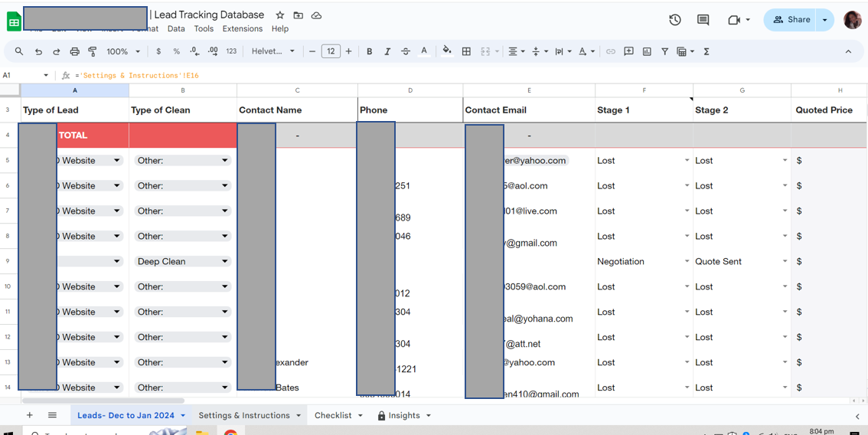Open the borders tool in toolbar

pos(466,51)
